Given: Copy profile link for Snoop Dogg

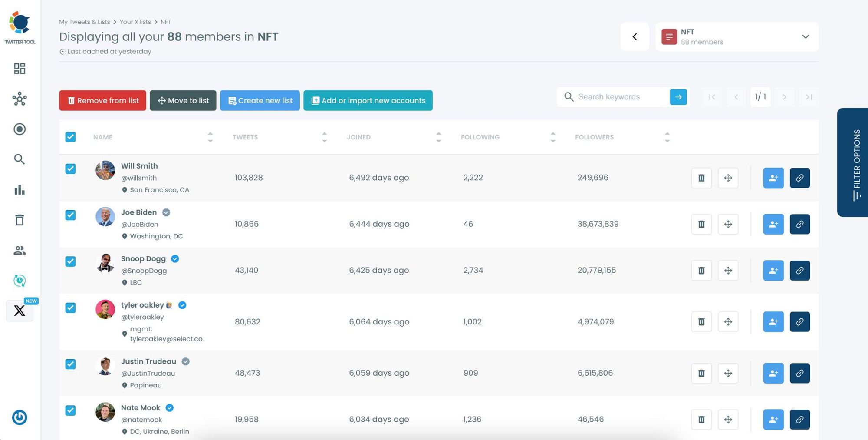Looking at the screenshot, I should [800, 270].
